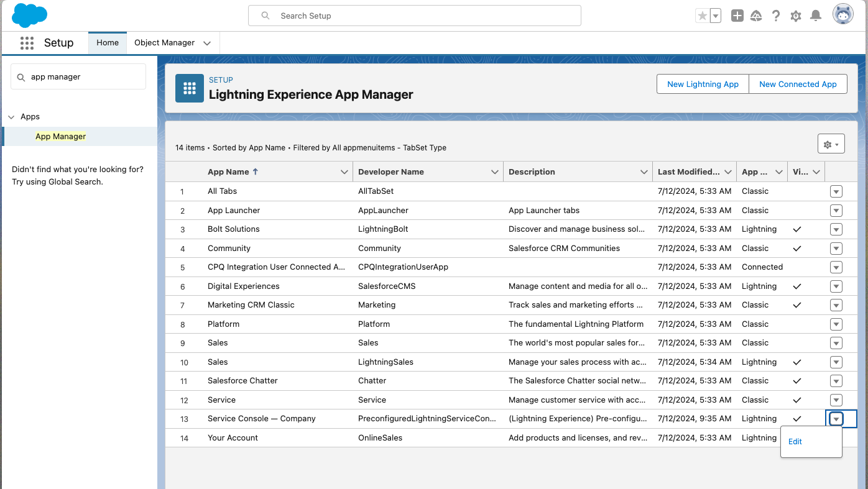This screenshot has width=868, height=489.
Task: Click inside the Search Setup field
Action: (x=415, y=16)
